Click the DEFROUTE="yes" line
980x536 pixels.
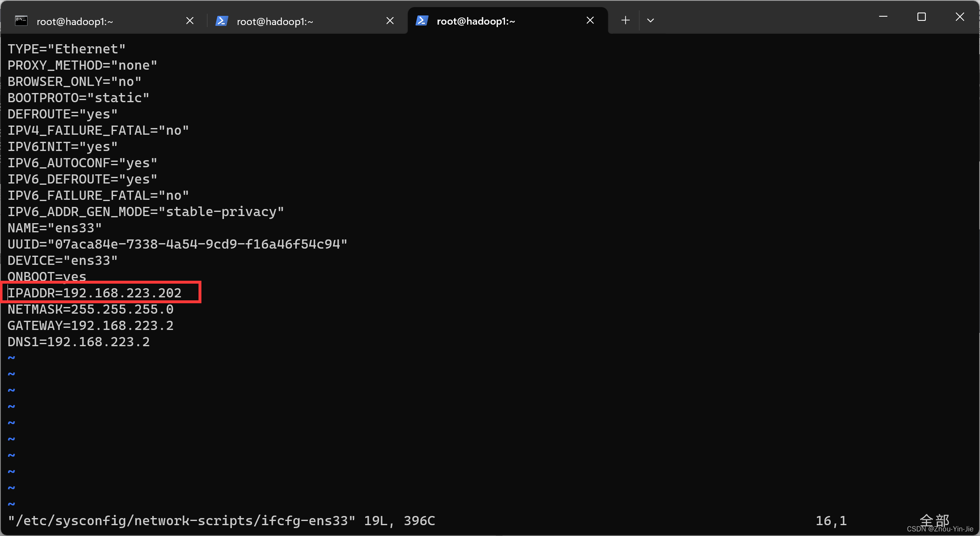point(63,114)
